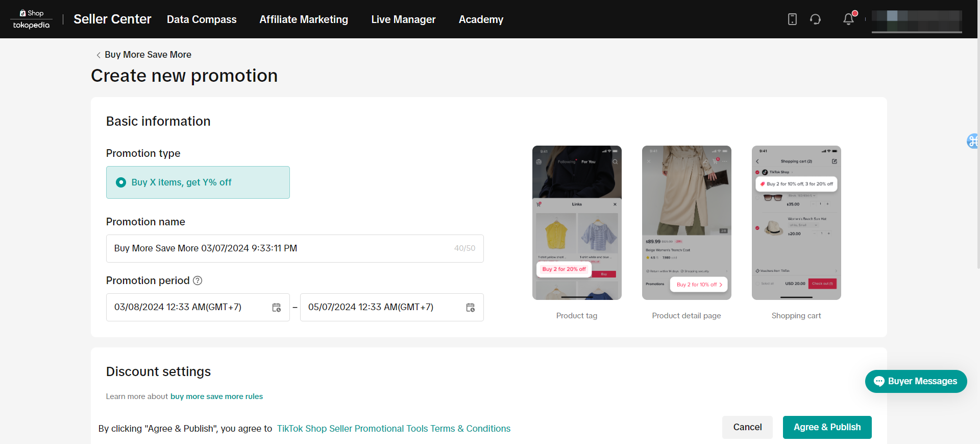The height and width of the screenshot is (444, 980).
Task: Open Live Manager in top navigation
Action: [403, 19]
